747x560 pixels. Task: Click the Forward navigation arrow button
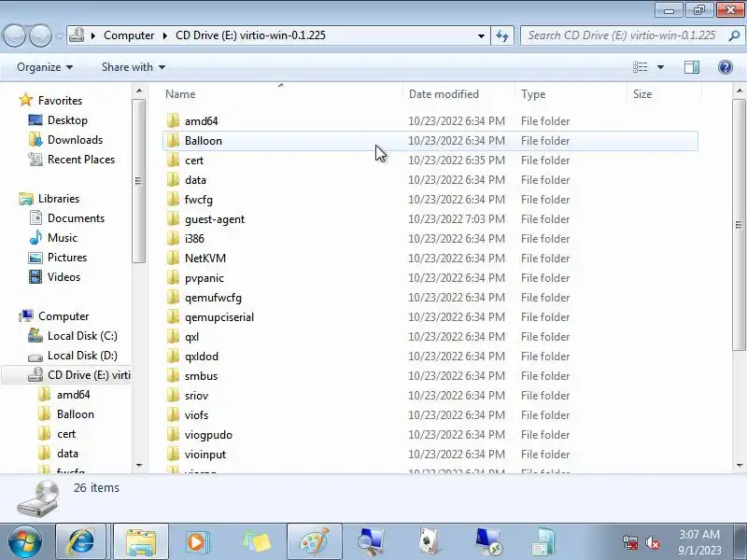click(40, 35)
